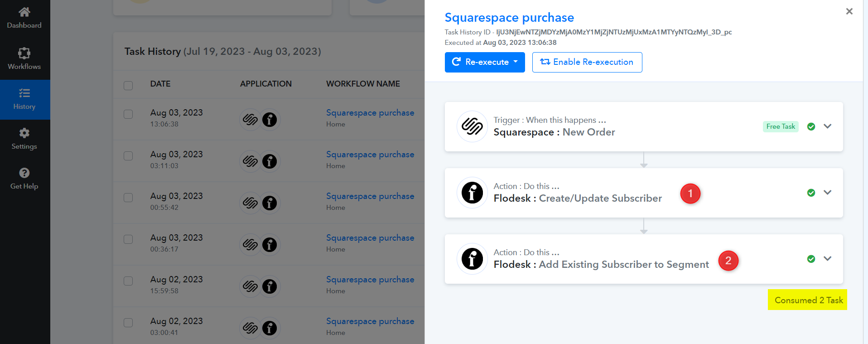Click Flodesk icon in the 15:59:58 row
The width and height of the screenshot is (868, 344).
[270, 286]
